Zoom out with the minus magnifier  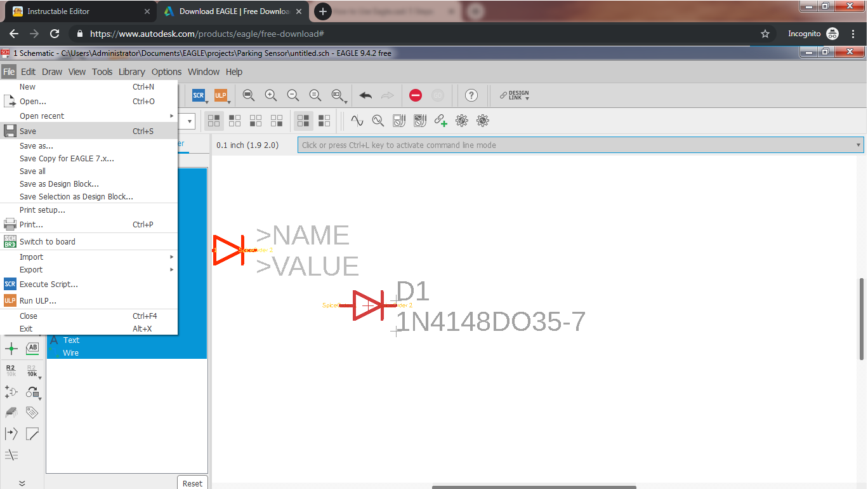(293, 95)
